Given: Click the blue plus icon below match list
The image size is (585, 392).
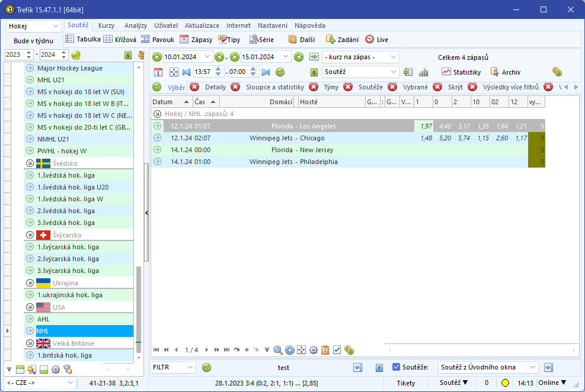Looking at the screenshot, I should [x=289, y=350].
